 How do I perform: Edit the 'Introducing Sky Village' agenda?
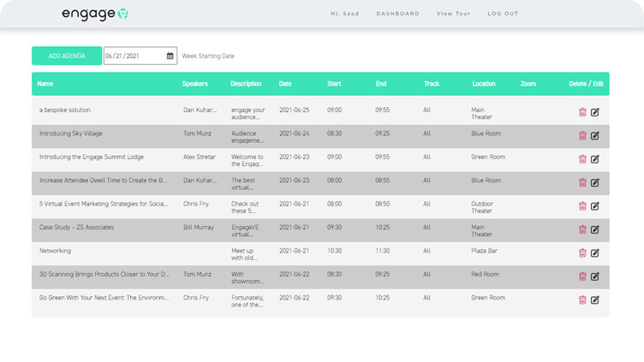point(594,135)
